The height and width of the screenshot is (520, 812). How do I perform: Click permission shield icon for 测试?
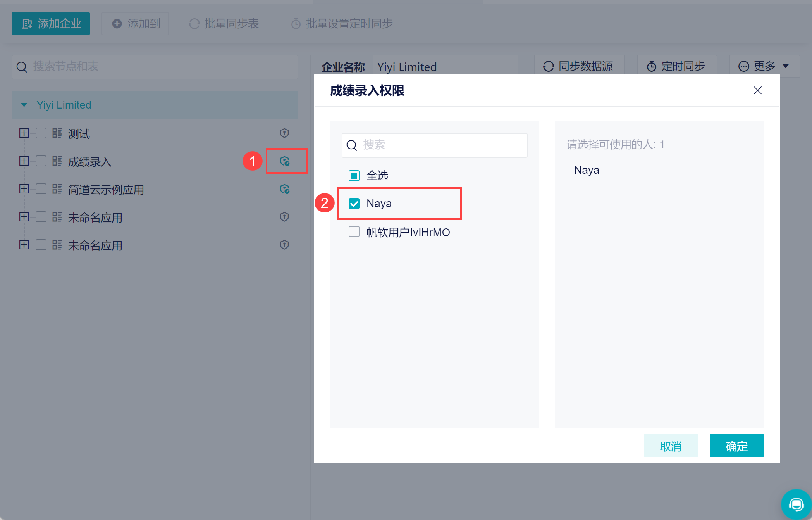284,133
